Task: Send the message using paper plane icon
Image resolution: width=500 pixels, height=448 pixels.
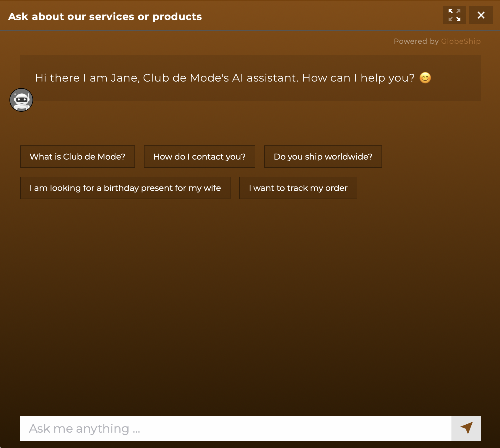Action: click(x=466, y=428)
